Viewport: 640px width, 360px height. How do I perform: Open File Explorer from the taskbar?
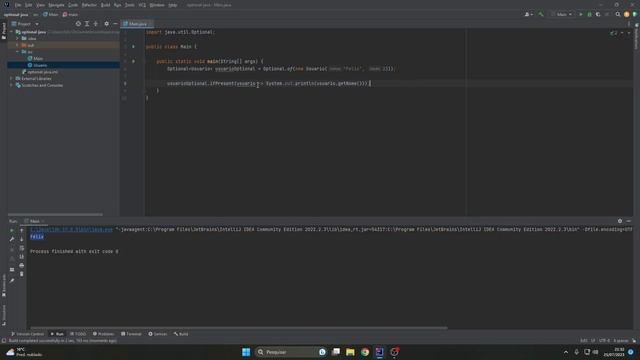pyautogui.click(x=350, y=352)
